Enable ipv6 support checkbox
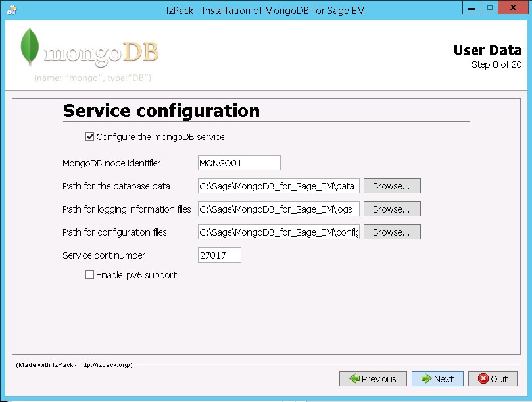Image resolution: width=532 pixels, height=402 pixels. [x=89, y=274]
